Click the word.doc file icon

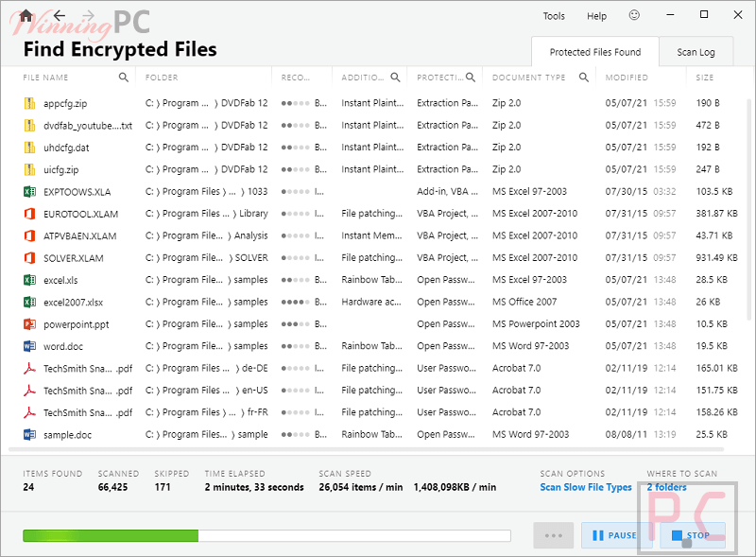pos(29,346)
